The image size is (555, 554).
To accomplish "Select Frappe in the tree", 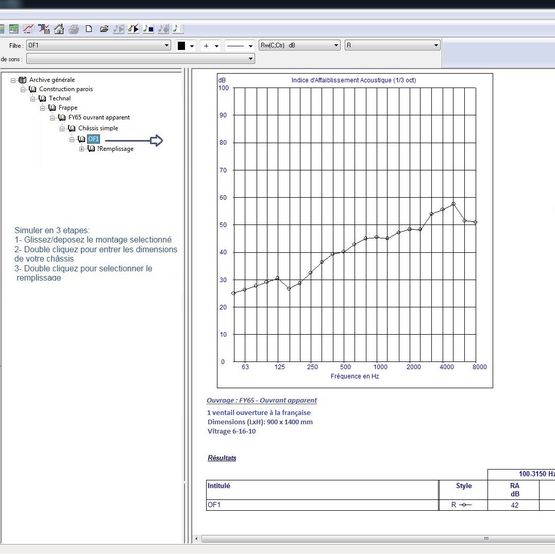I will [68, 107].
